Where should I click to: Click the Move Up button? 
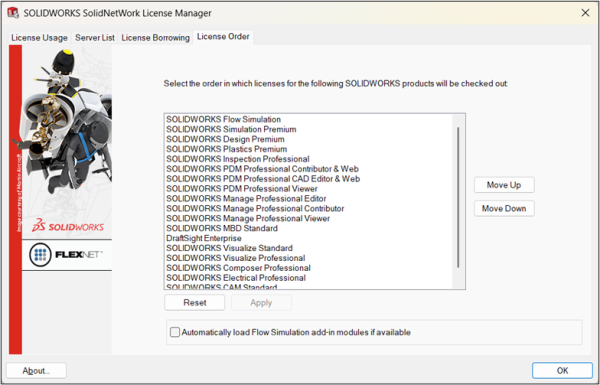pos(504,185)
